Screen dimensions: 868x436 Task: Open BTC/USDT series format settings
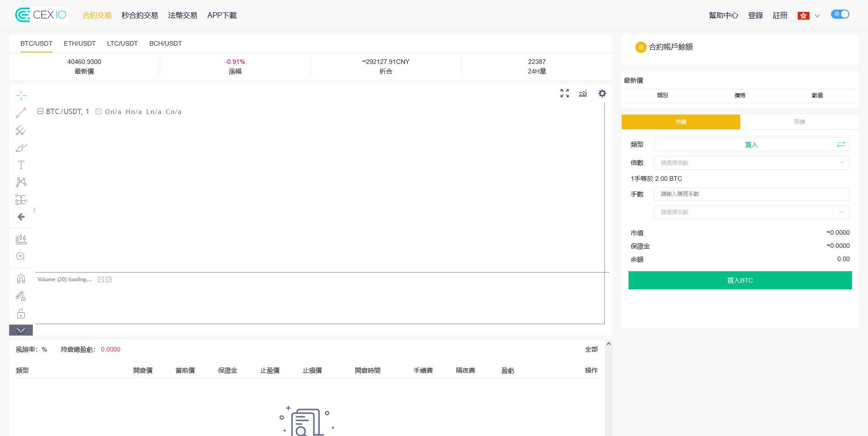(x=99, y=111)
